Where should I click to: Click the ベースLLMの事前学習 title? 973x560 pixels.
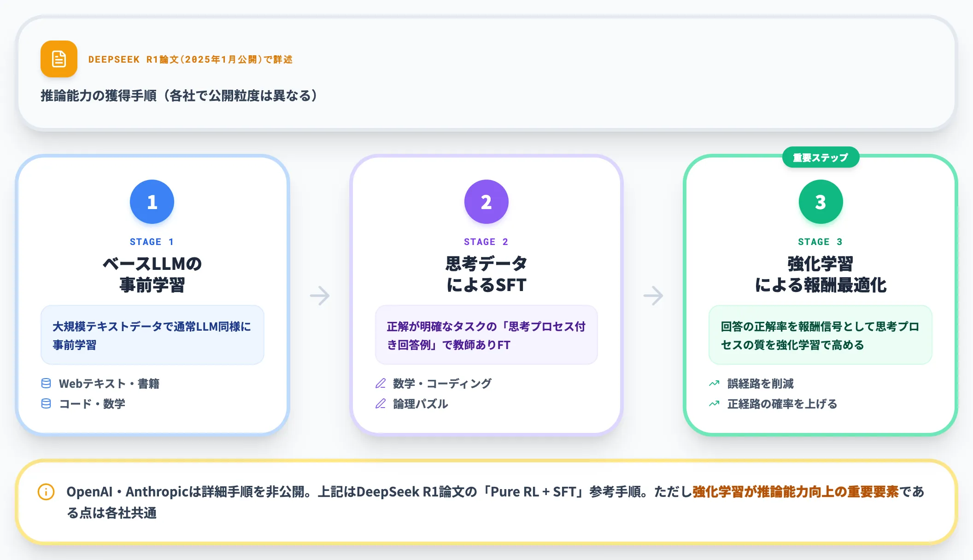[x=152, y=274]
